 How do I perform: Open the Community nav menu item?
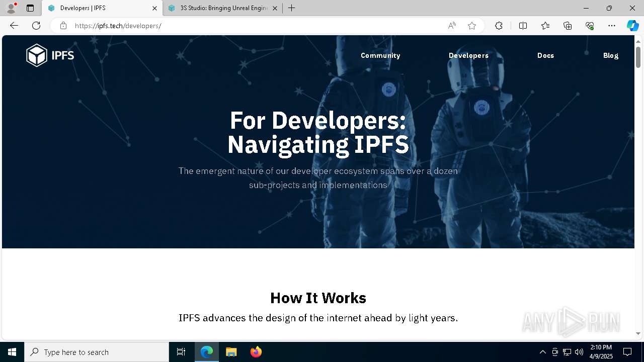[380, 55]
